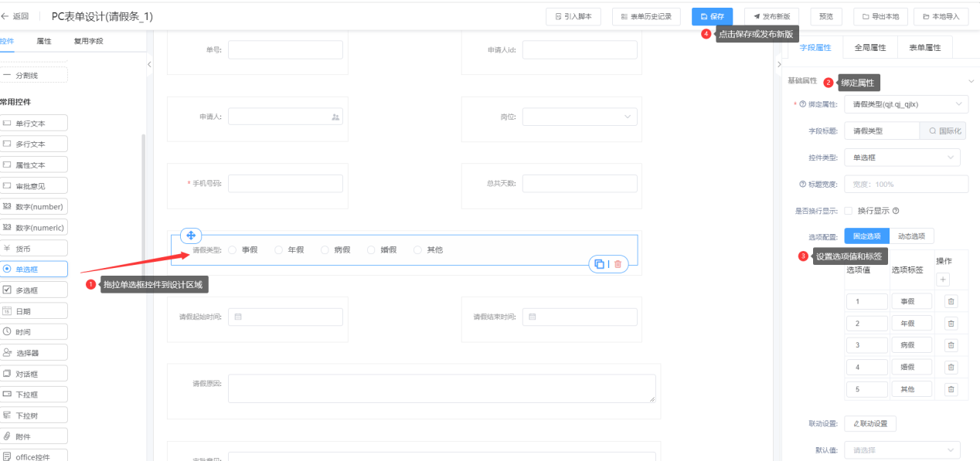Click the copy icon on selected radio field
This screenshot has width=980, height=461.
tap(599, 264)
